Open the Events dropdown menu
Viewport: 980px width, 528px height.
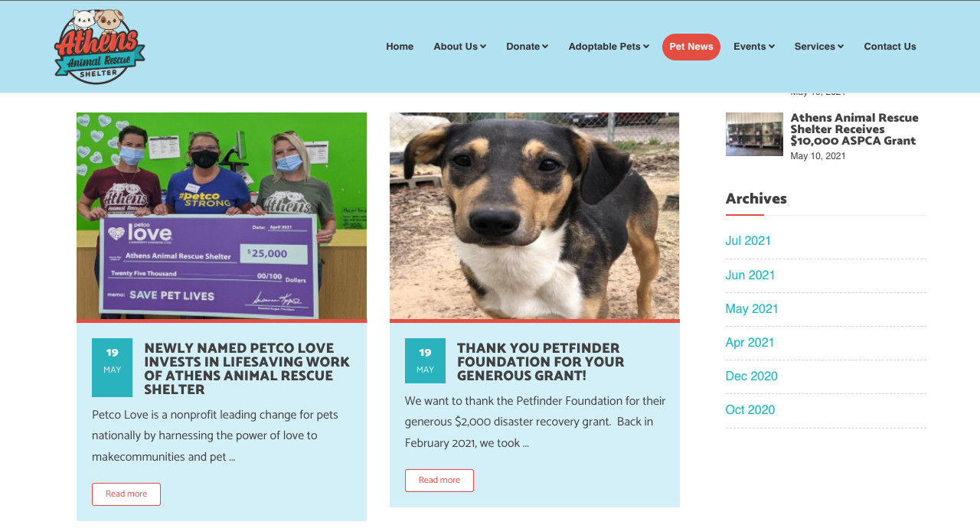point(754,47)
